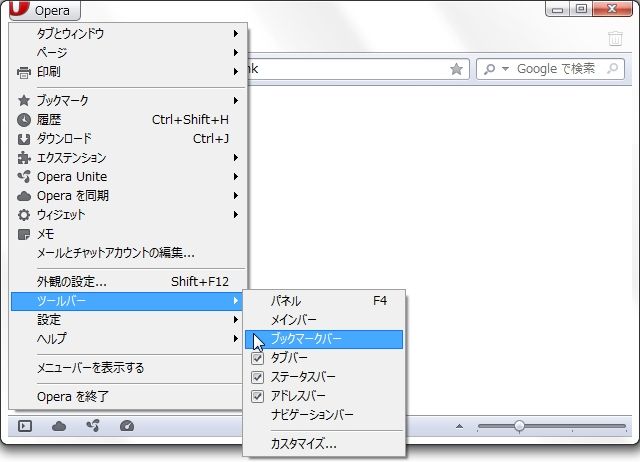Expand the 印刷 submenu arrow

click(x=236, y=72)
